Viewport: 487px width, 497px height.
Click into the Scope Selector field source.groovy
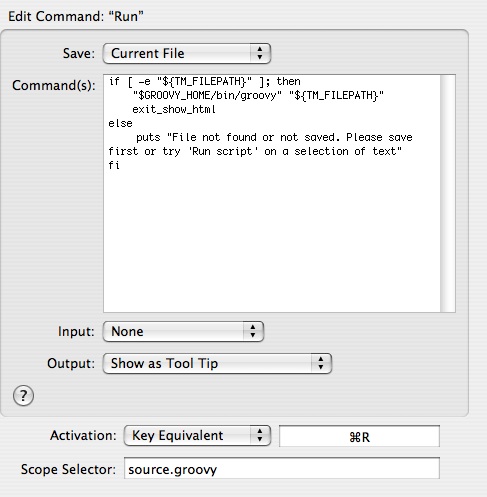point(282,468)
